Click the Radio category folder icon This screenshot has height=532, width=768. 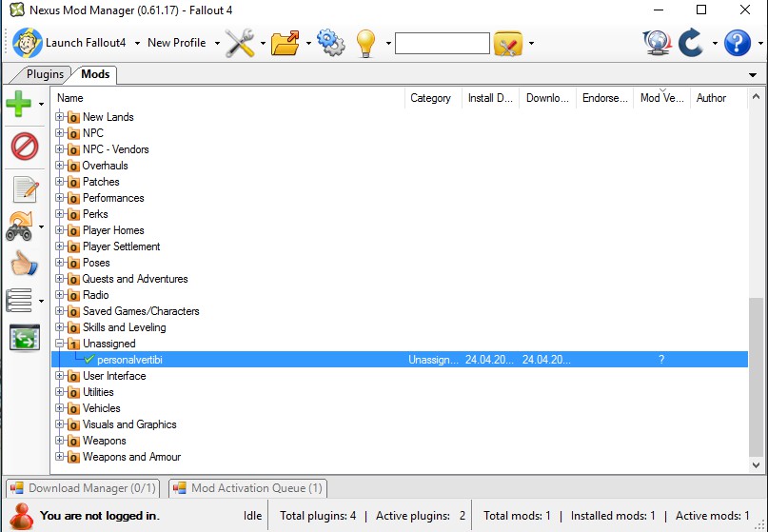tap(73, 295)
